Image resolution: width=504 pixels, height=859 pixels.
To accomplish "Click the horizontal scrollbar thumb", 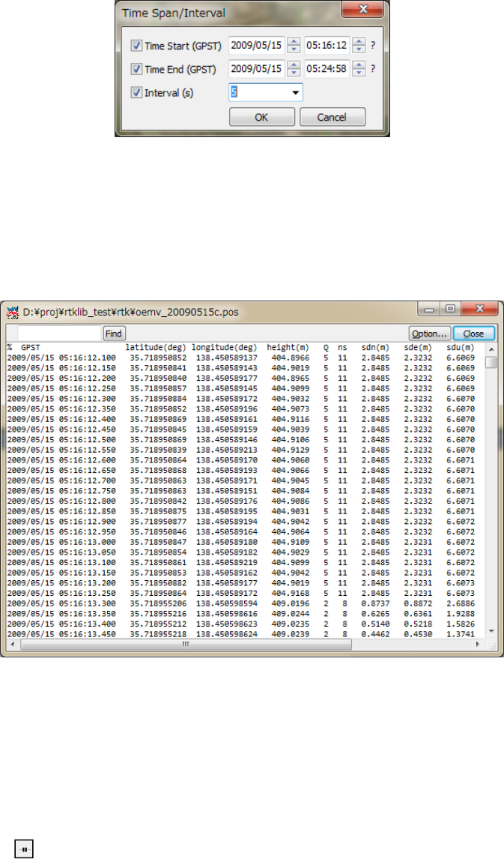I will click(x=186, y=645).
